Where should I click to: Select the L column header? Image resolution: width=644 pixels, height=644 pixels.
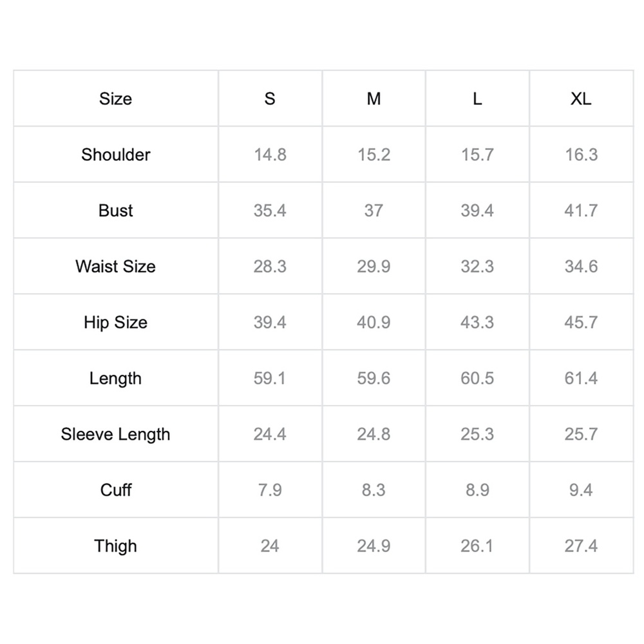click(x=477, y=99)
